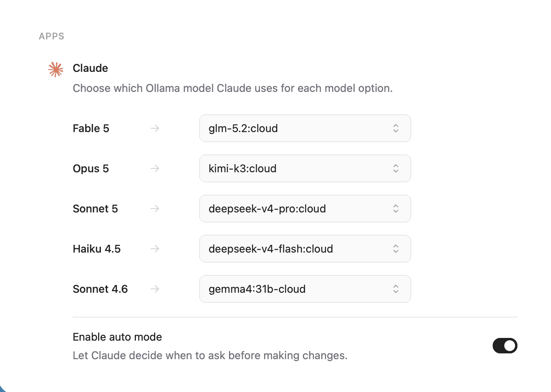The height and width of the screenshot is (392, 551).
Task: Click the arrow icon beside Fable 5
Action: tap(155, 128)
